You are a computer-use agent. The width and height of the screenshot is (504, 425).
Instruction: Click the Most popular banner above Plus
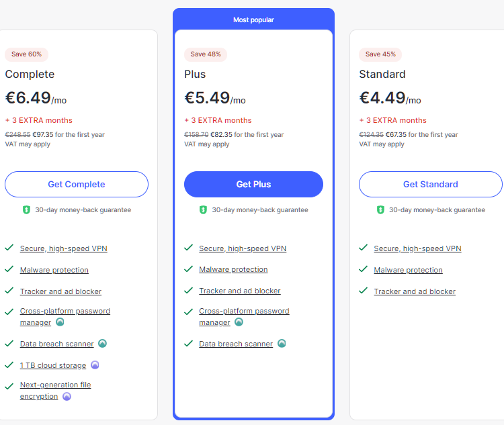(253, 19)
